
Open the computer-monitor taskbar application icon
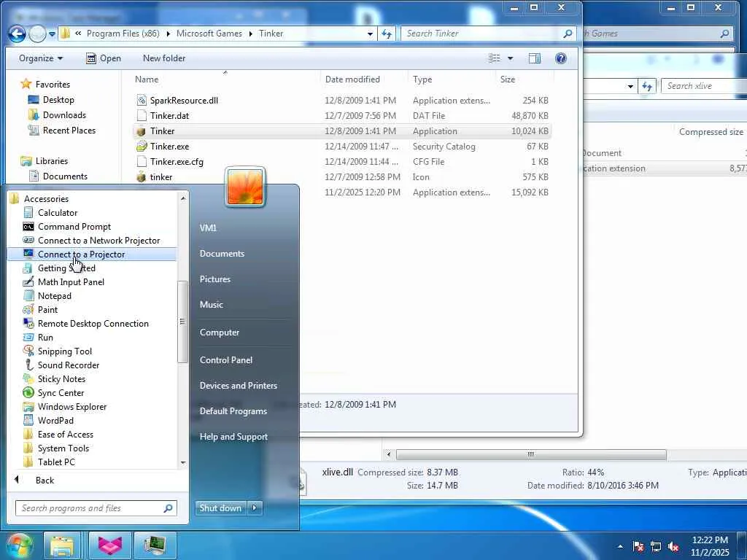pos(155,545)
